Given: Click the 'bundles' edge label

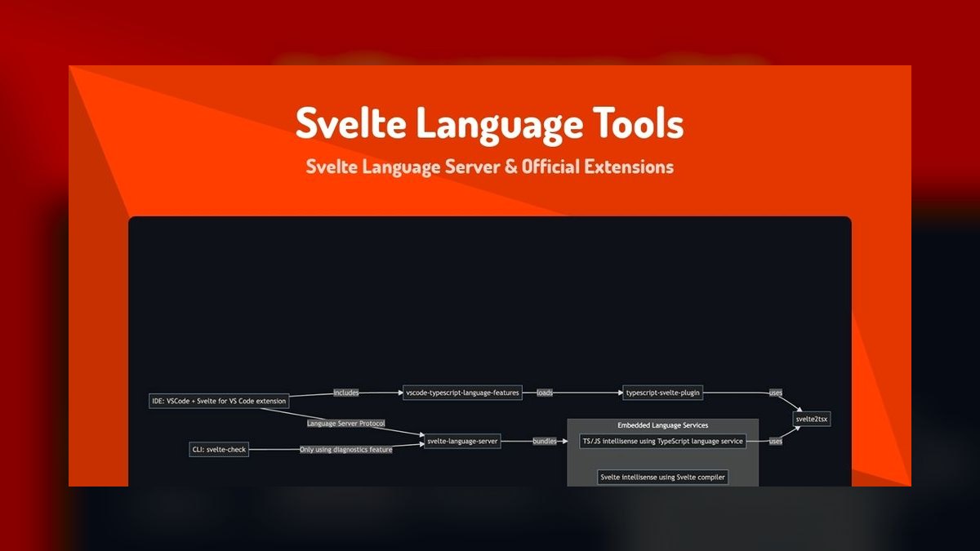Looking at the screenshot, I should pyautogui.click(x=545, y=441).
